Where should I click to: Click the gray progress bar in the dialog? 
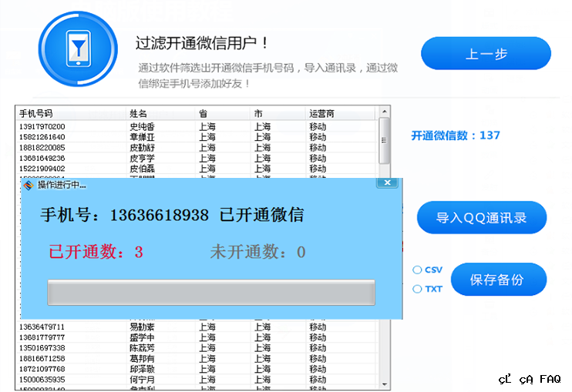(x=211, y=293)
